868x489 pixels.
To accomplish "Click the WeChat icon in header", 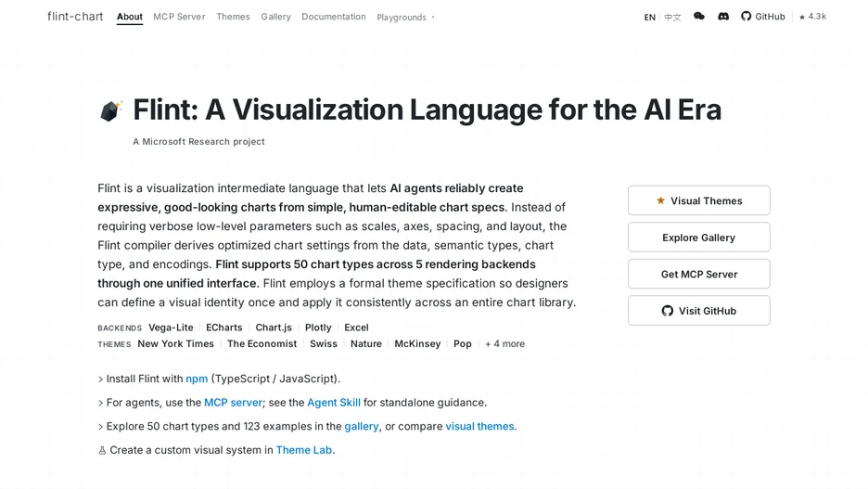I will pyautogui.click(x=698, y=17).
